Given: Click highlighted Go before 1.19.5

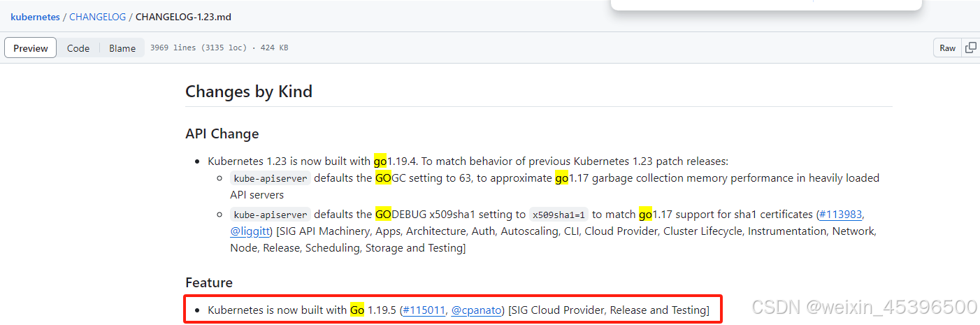Looking at the screenshot, I should pos(357,310).
